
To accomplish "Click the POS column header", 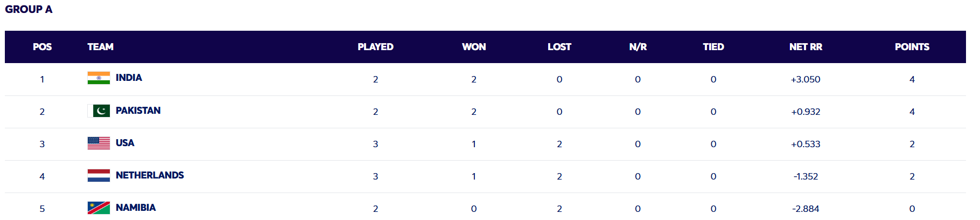I will [42, 47].
